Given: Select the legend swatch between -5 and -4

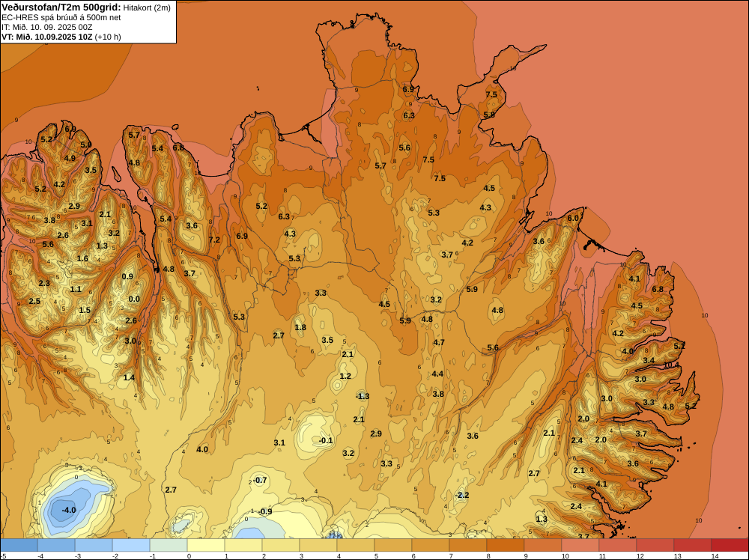Looking at the screenshot, I should click(19, 545).
